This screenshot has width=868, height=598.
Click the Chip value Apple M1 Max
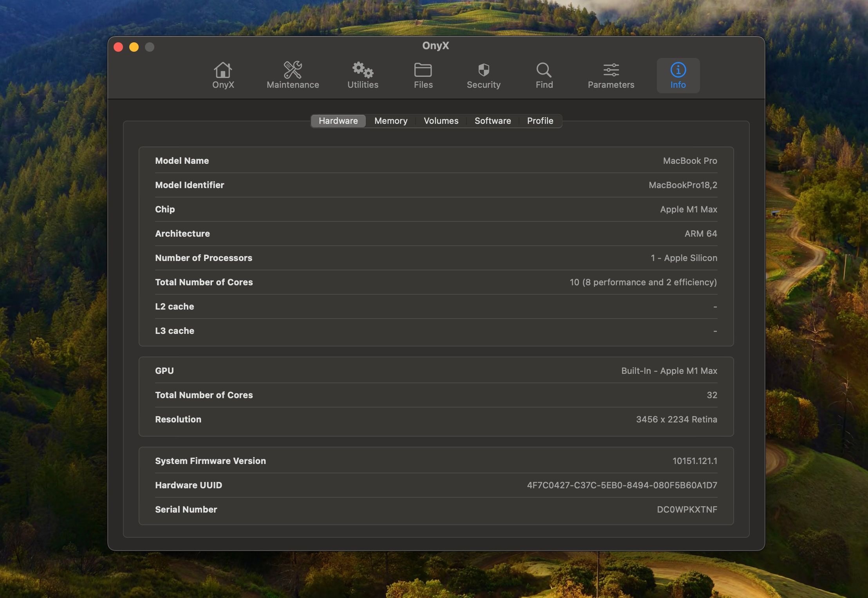pos(689,209)
